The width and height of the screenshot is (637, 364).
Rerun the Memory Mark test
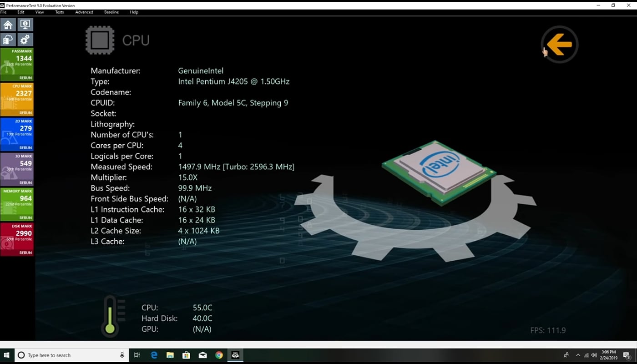pos(25,218)
